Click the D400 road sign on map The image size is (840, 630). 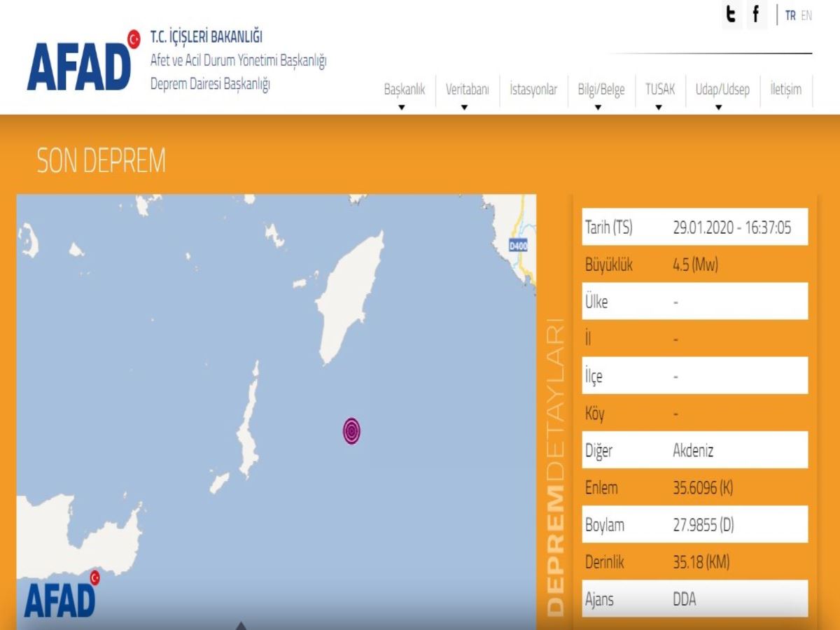(x=519, y=246)
